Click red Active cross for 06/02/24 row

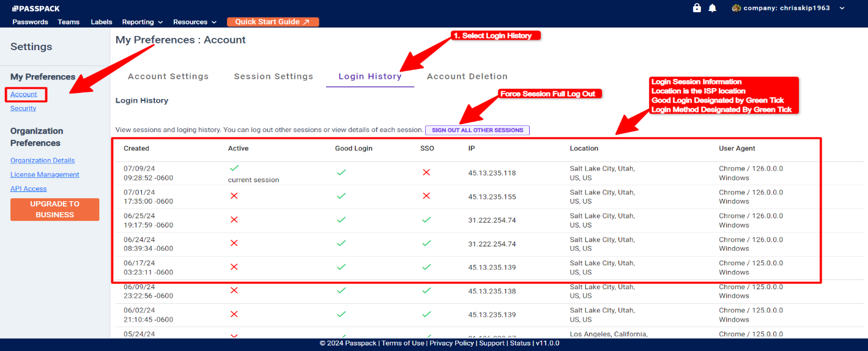(234, 314)
